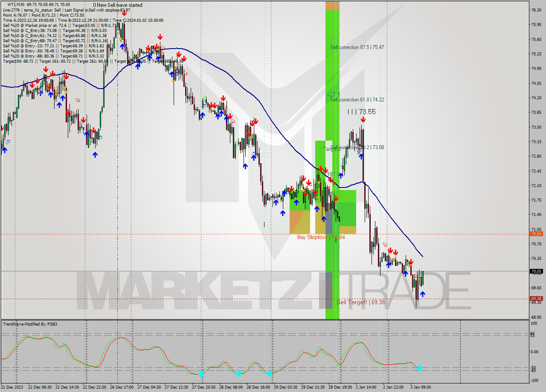The height and width of the screenshot is (392, 546).
Task: Click the 'Sell %20 @ Entry -50: 78.49' line
Action: point(53,51)
